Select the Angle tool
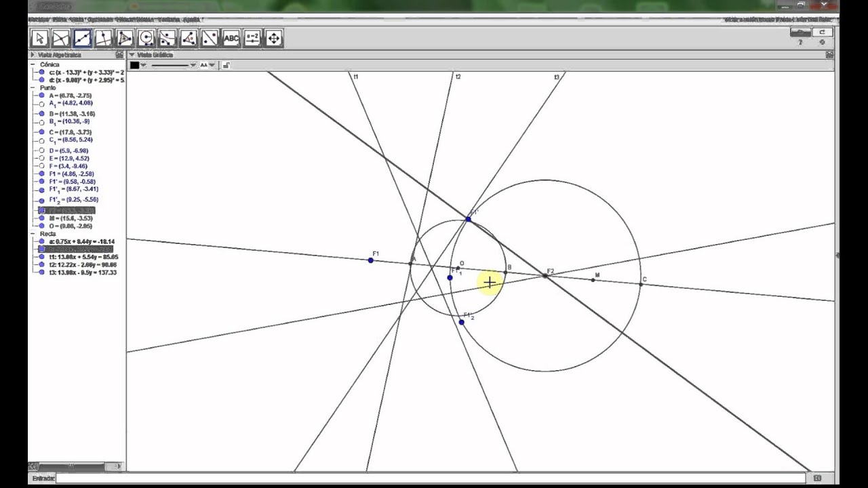Image resolution: width=868 pixels, height=488 pixels. [189, 38]
